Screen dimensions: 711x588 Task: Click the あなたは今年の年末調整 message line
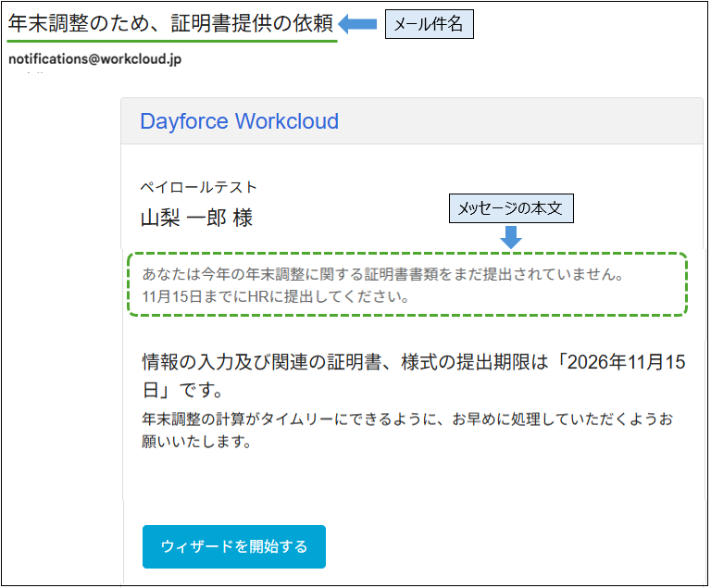click(x=383, y=274)
